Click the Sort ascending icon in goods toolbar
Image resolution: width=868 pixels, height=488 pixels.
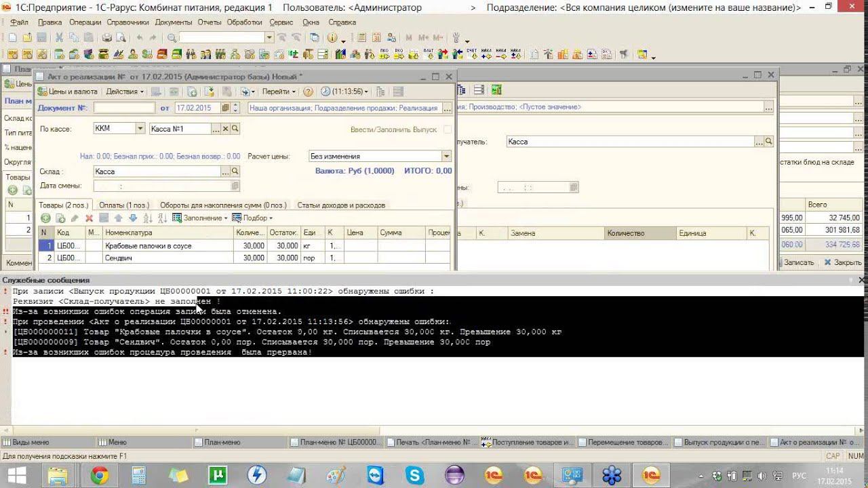[148, 218]
